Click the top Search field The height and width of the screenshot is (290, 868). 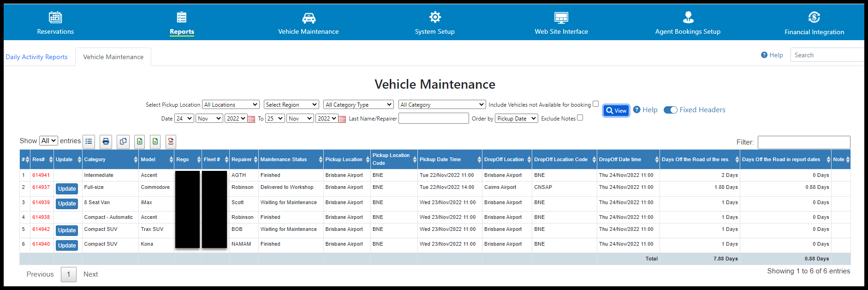827,55
